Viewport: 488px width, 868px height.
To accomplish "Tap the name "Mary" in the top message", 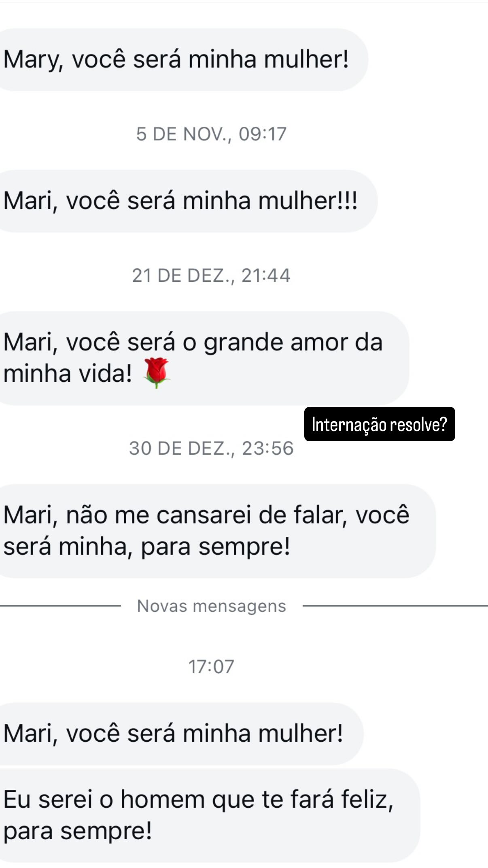I will click(32, 60).
